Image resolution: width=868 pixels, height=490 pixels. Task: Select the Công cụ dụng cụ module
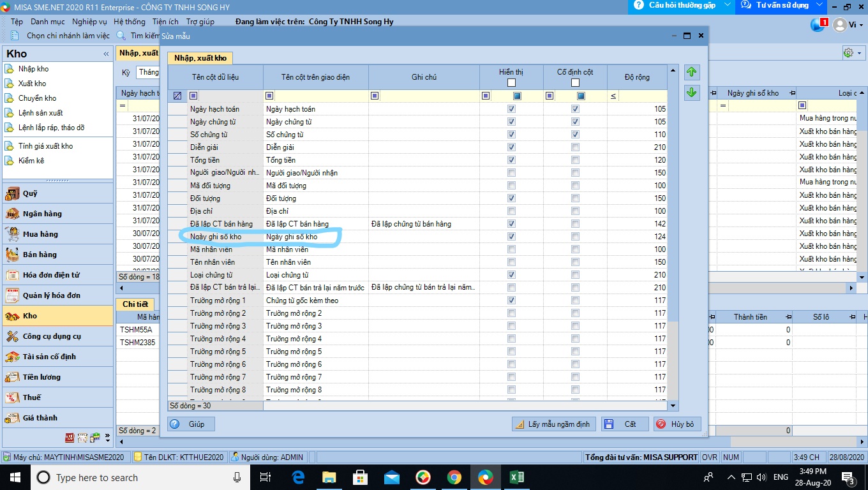point(52,336)
